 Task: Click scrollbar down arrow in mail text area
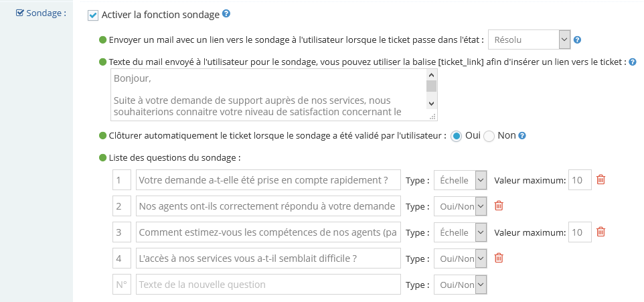click(431, 104)
